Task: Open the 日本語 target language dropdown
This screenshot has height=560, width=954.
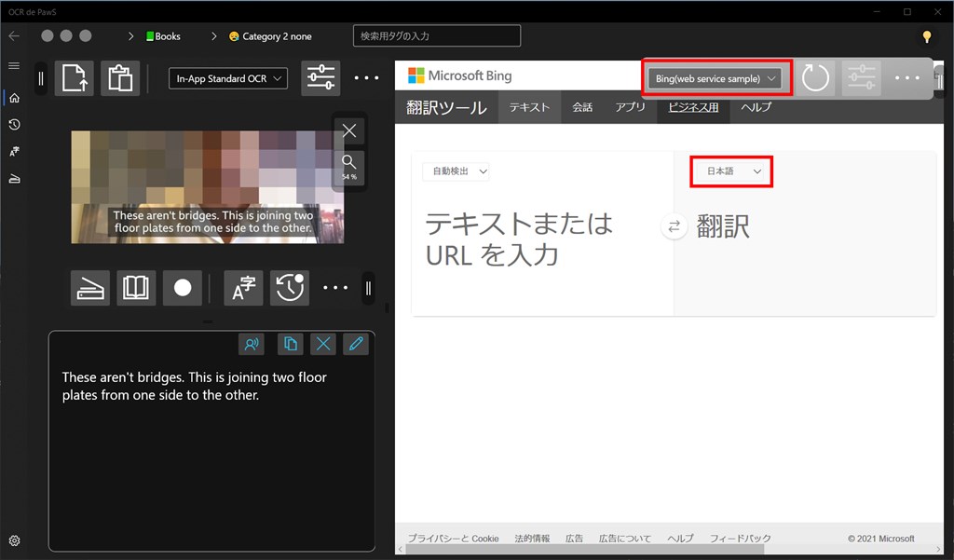Action: [x=732, y=171]
